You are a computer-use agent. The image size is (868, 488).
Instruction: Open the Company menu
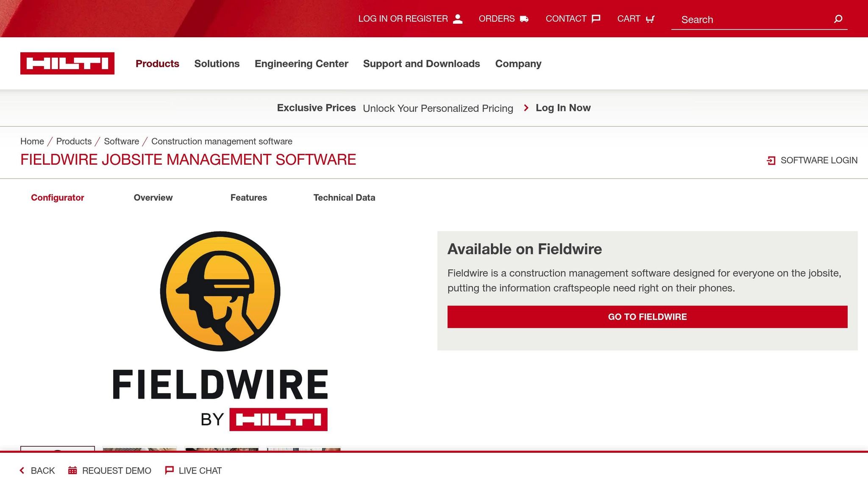[x=518, y=64]
